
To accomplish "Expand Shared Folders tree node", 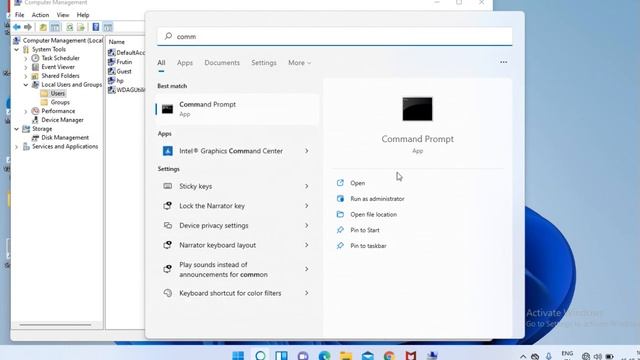I will (26, 76).
